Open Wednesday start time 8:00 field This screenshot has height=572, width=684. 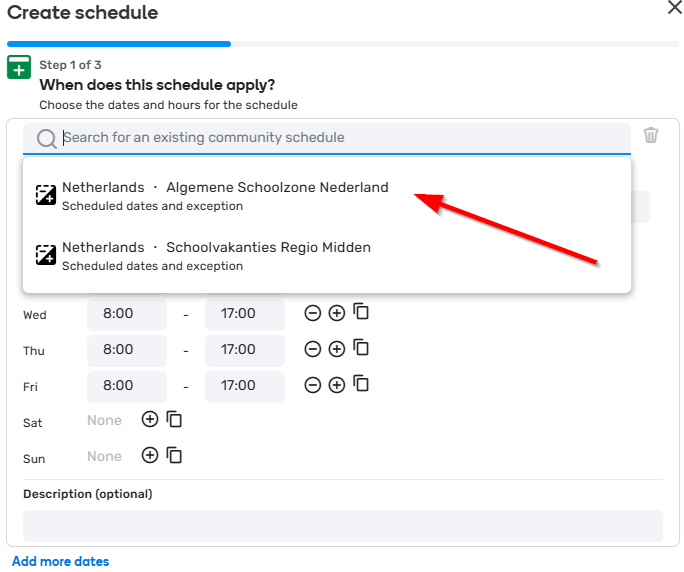[126, 314]
